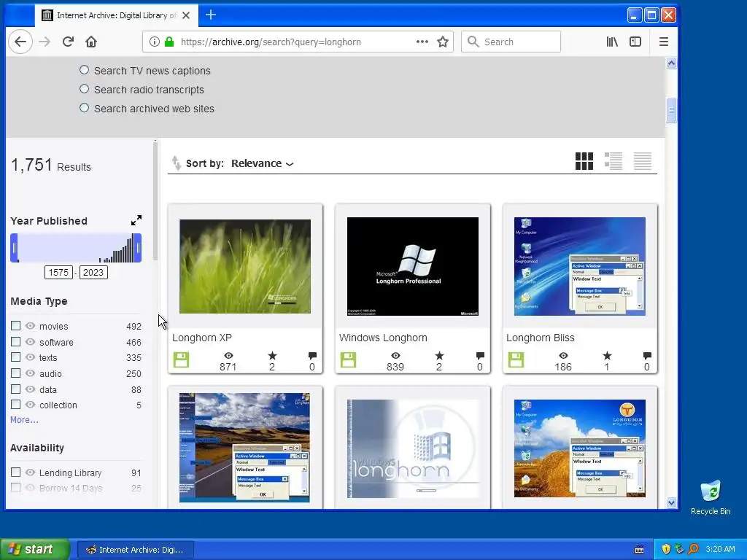Click the browser Search box
747x560 pixels.
511,42
